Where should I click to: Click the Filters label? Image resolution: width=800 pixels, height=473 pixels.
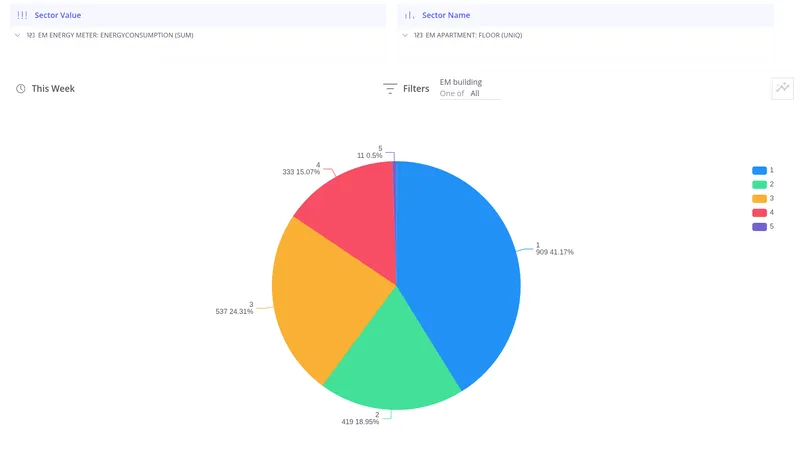click(x=416, y=89)
